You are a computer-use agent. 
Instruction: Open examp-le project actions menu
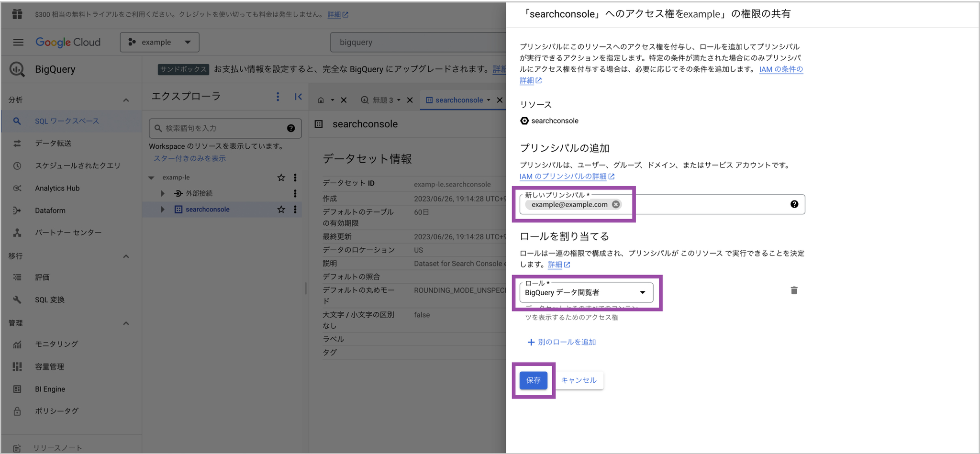click(x=295, y=177)
